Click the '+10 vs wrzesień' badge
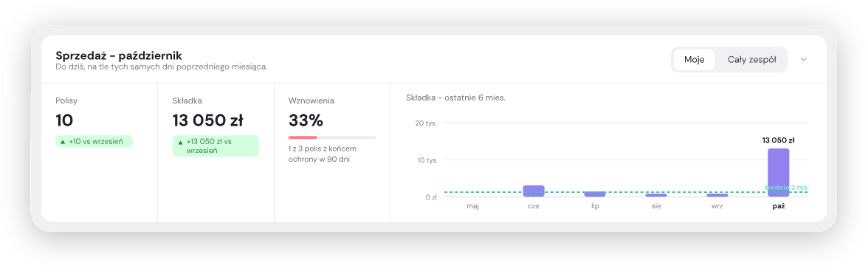The height and width of the screenshot is (269, 868). (94, 141)
